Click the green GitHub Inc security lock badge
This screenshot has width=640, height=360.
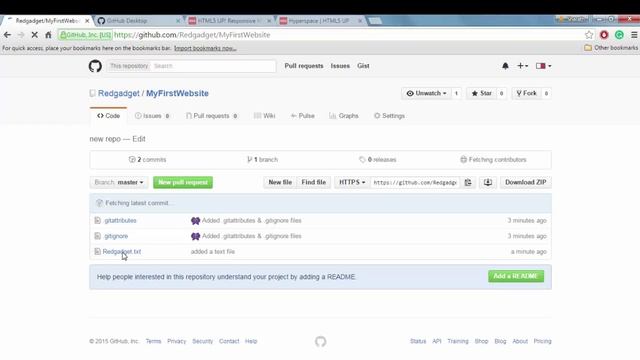pyautogui.click(x=85, y=35)
